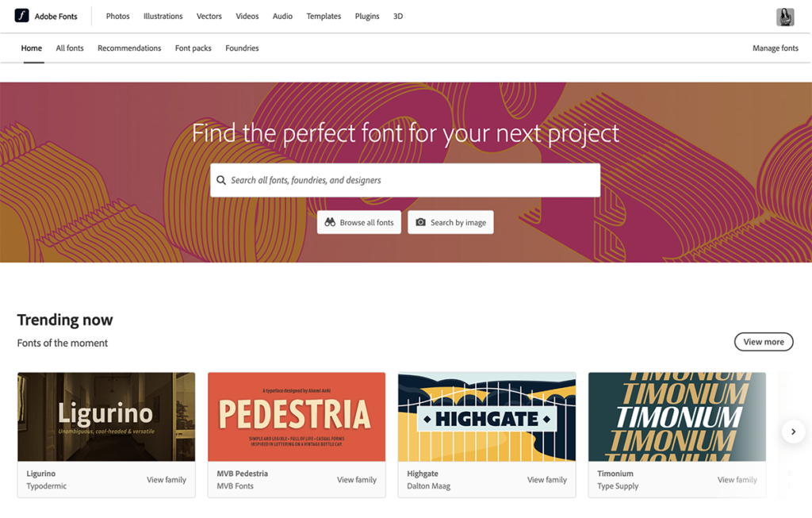
Task: Switch to the All fonts tab
Action: pyautogui.click(x=70, y=48)
